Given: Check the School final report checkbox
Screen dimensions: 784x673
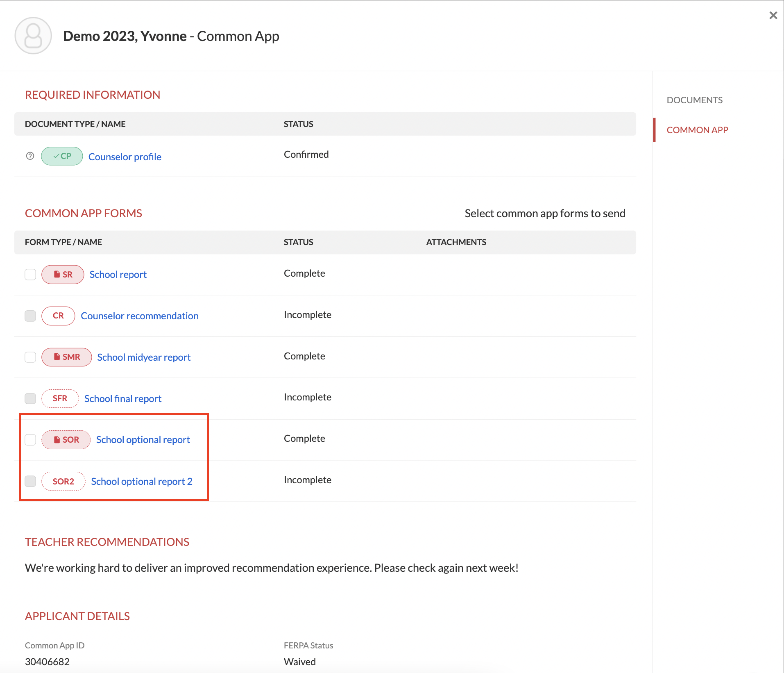Looking at the screenshot, I should (x=30, y=399).
